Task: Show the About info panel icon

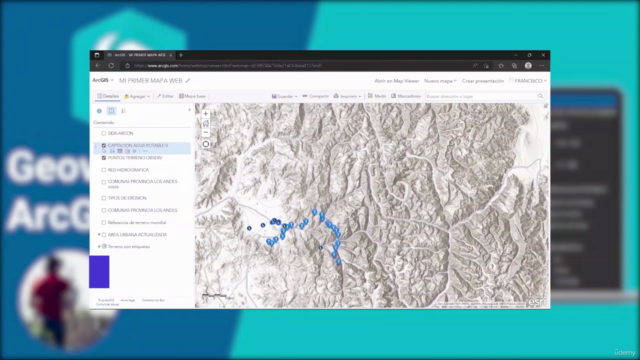Action: click(x=99, y=111)
